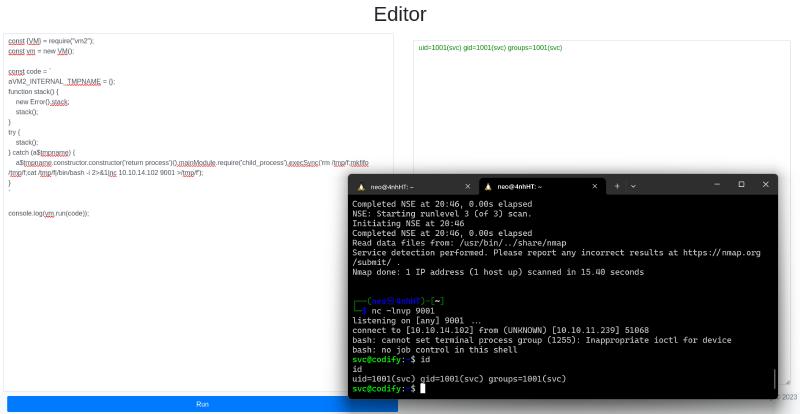Click the blue Run button
Screen dimensions: 800x414
[x=200, y=404]
